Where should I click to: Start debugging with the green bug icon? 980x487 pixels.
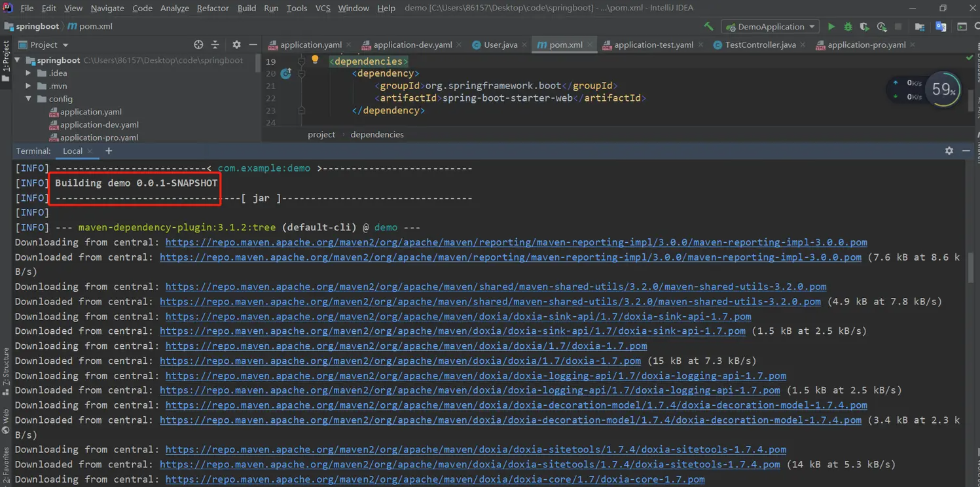[848, 27]
